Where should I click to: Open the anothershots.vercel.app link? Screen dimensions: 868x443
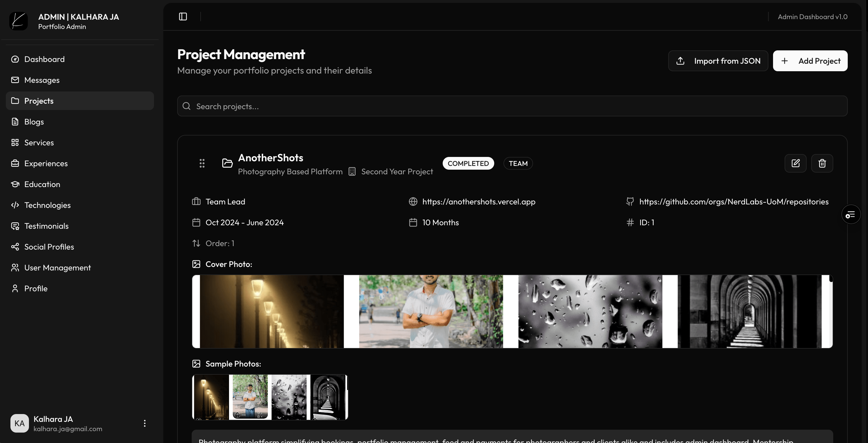[x=479, y=202]
